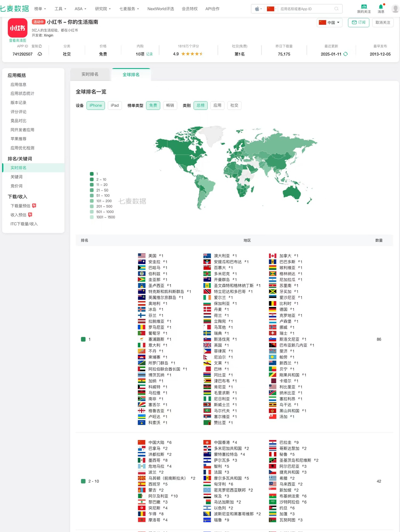
Task: Click the 中国香港 flag icon
Action: 207,442
